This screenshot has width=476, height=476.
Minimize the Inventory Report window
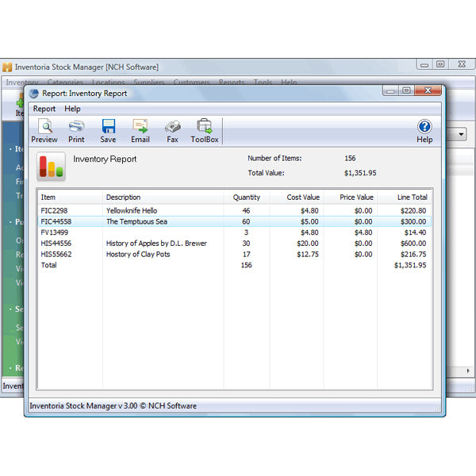point(390,90)
